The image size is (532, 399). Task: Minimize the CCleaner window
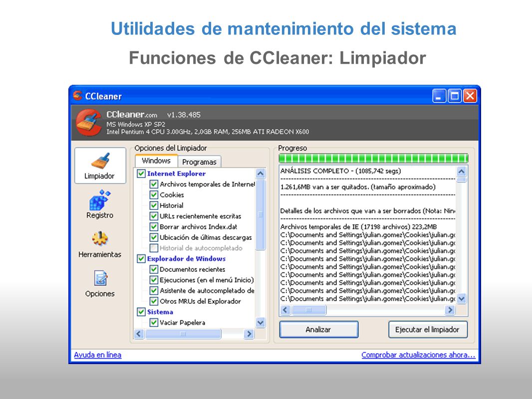point(439,96)
